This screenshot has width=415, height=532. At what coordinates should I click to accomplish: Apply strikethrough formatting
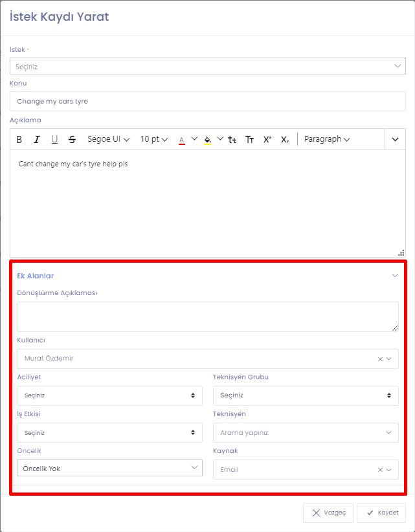72,139
